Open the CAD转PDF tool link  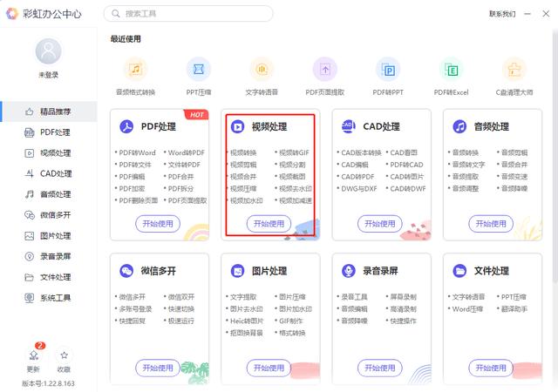[357, 177]
